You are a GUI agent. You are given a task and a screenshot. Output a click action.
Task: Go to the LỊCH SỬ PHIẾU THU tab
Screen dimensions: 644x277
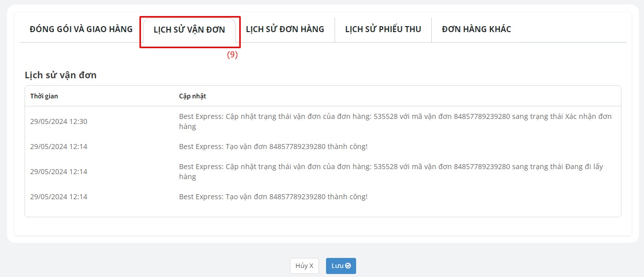(383, 29)
